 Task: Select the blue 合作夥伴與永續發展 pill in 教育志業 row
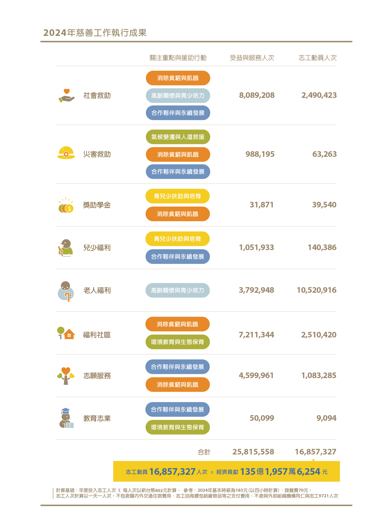[177, 409]
